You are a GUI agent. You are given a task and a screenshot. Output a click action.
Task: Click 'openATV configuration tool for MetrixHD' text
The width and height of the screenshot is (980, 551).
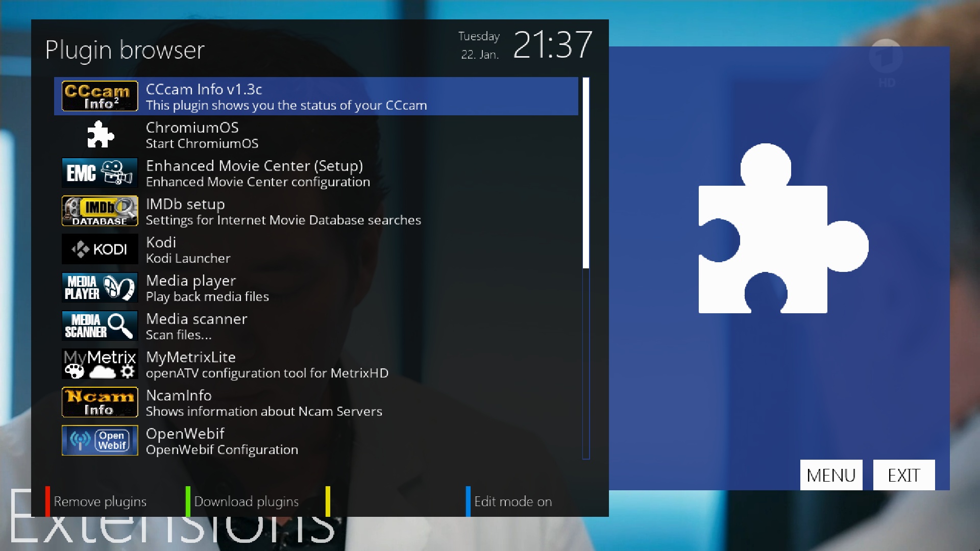click(x=267, y=373)
